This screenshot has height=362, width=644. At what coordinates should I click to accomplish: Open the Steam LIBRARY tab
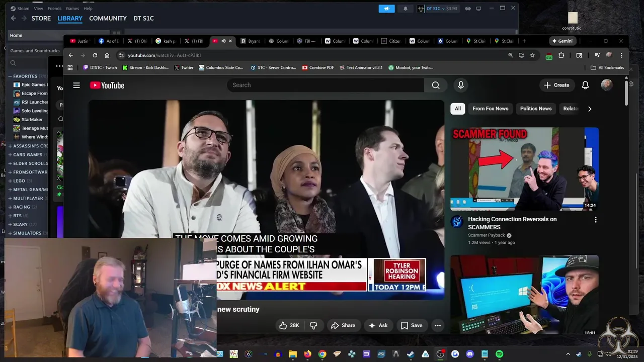[x=70, y=18]
